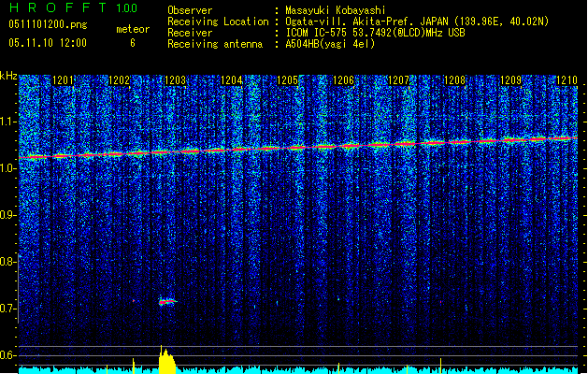
Task: Click the 1207 time marker
Action: point(398,80)
